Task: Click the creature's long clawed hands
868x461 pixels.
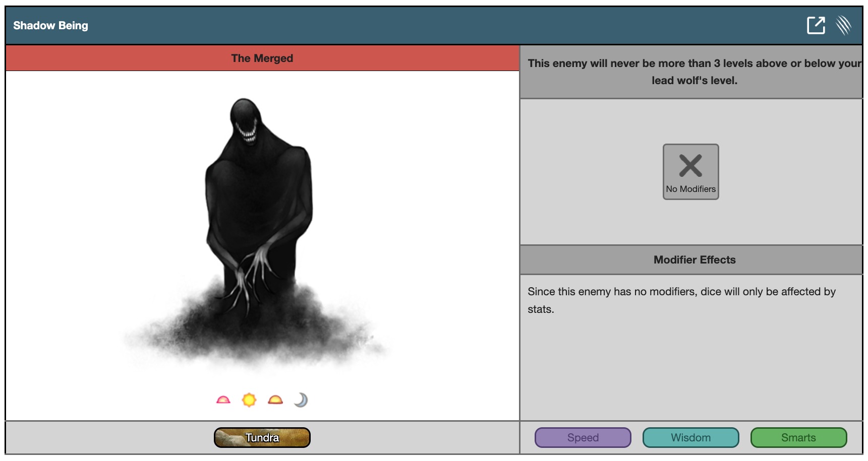Action: click(x=252, y=272)
